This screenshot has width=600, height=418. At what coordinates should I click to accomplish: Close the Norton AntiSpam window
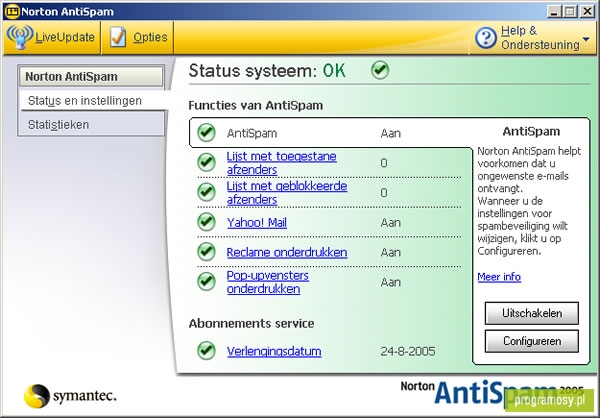pos(587,11)
